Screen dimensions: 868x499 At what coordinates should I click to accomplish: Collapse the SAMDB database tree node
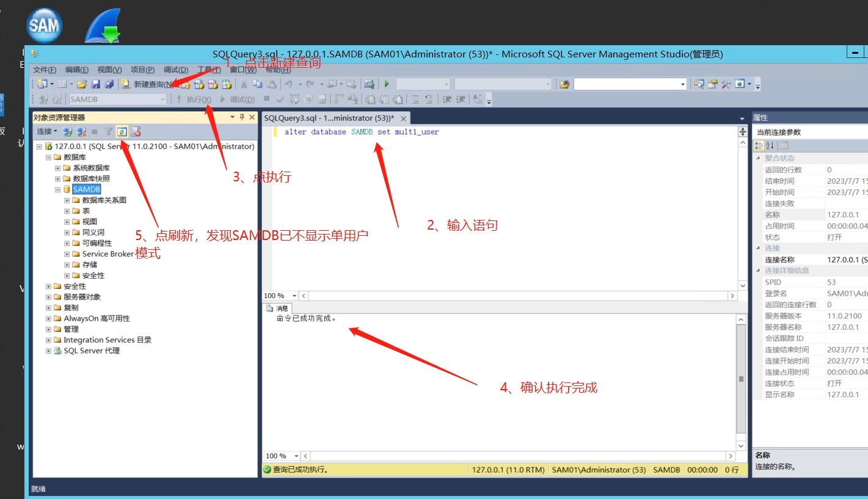point(58,190)
